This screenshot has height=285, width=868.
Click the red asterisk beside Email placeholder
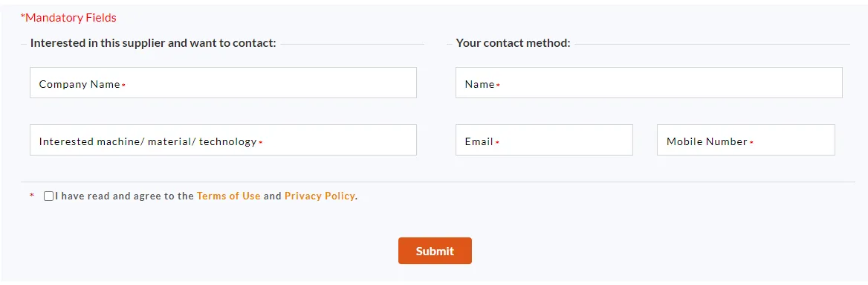click(x=497, y=143)
